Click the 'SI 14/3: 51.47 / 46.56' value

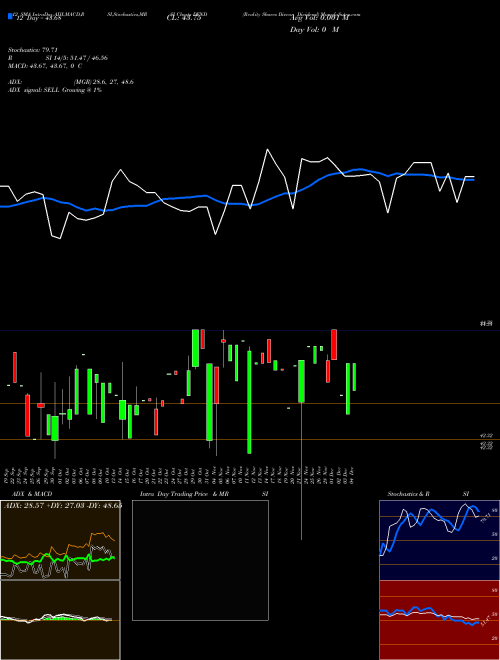pos(77,58)
